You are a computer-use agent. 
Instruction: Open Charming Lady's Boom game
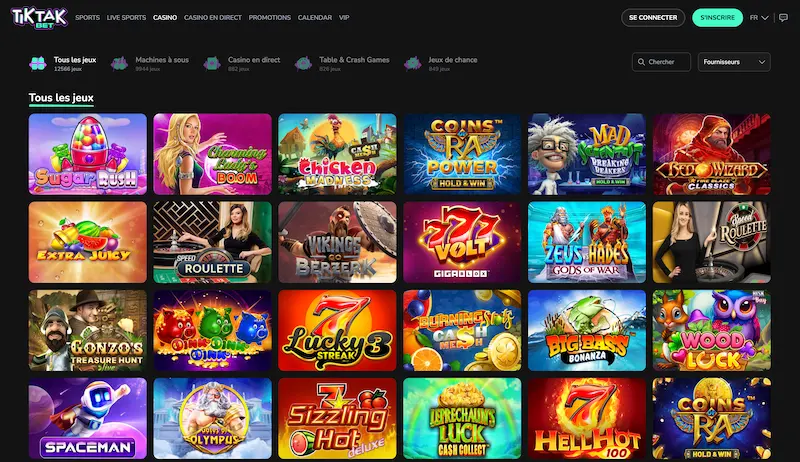point(212,154)
